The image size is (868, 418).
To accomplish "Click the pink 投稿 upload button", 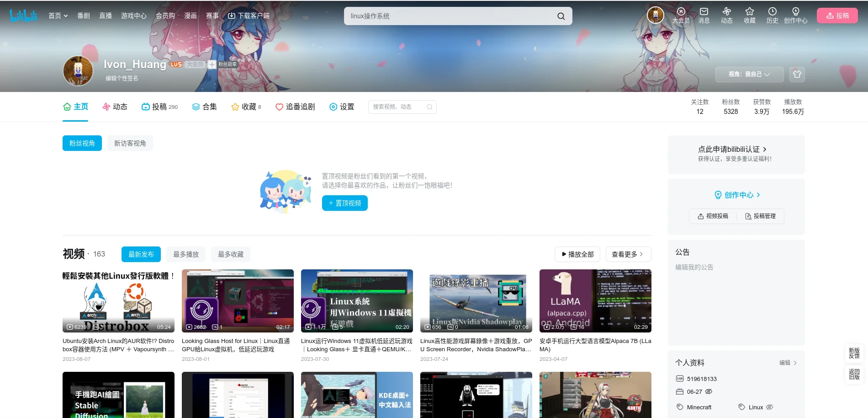I will [x=837, y=16].
